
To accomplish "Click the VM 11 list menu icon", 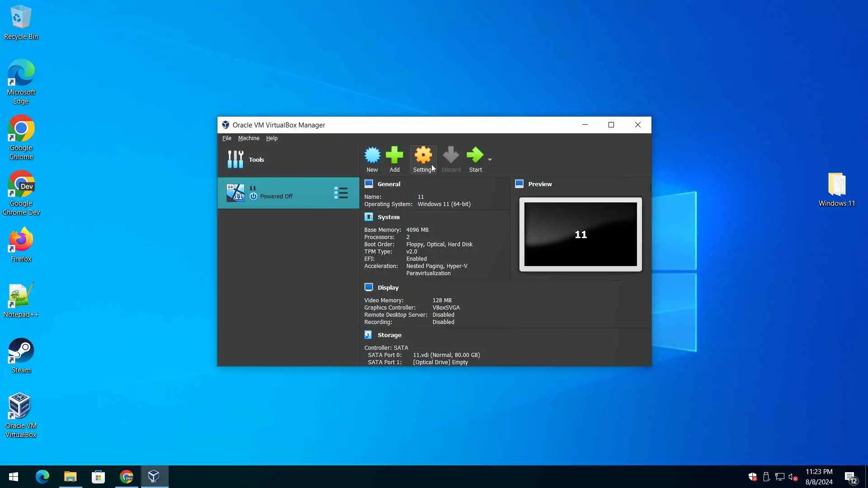I will pos(341,193).
